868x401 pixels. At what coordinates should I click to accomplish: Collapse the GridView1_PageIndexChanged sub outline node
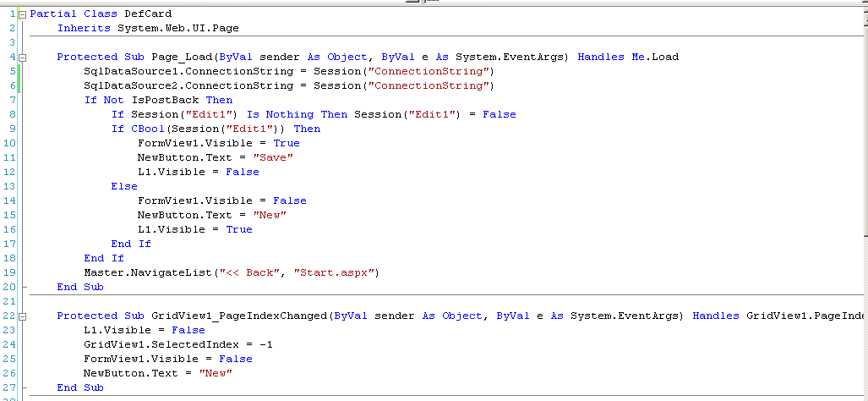click(x=23, y=316)
